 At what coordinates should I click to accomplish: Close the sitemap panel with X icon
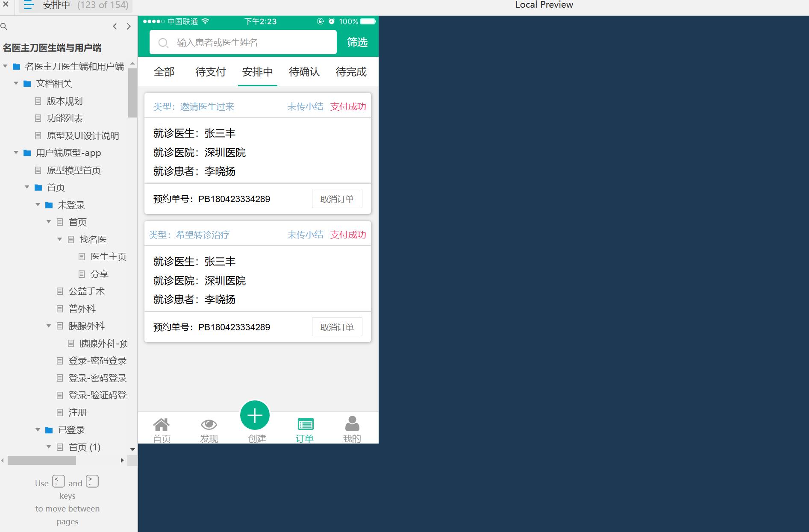(6, 4)
